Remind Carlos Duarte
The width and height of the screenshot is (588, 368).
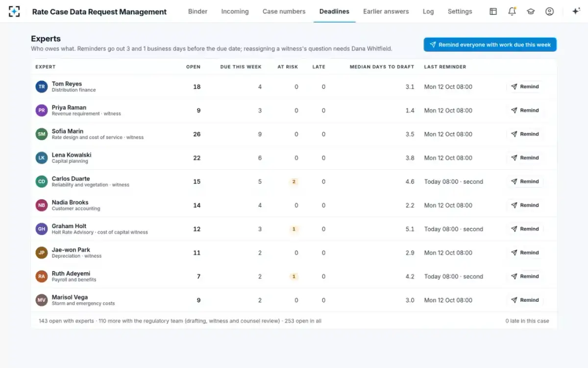point(525,182)
